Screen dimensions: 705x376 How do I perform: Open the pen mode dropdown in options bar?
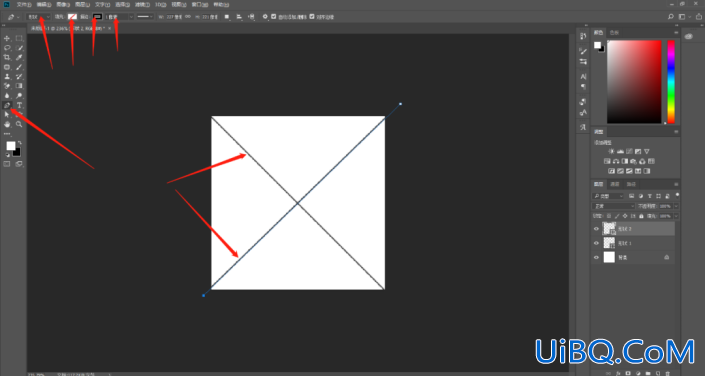pyautogui.click(x=39, y=17)
